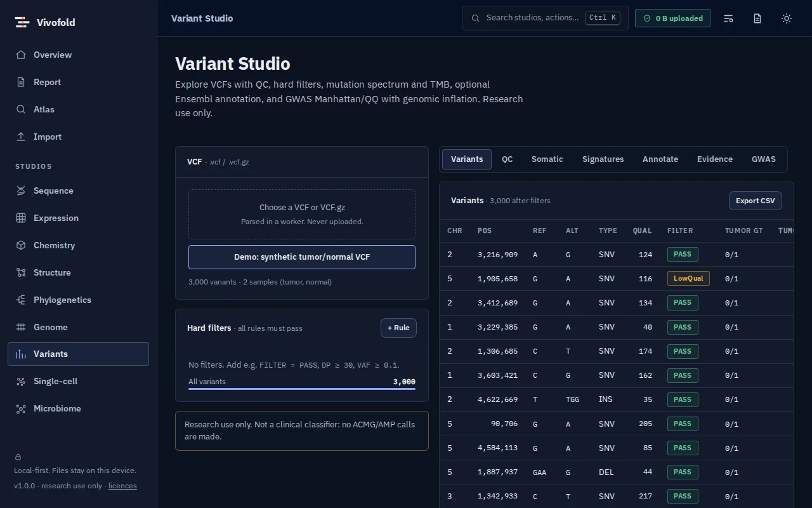Click the TUMOR GT column header
This screenshot has width=812, height=508.
tap(743, 231)
